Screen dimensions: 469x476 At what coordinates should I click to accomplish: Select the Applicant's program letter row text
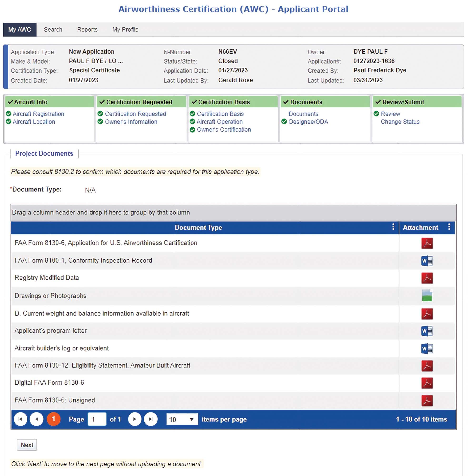pos(50,331)
